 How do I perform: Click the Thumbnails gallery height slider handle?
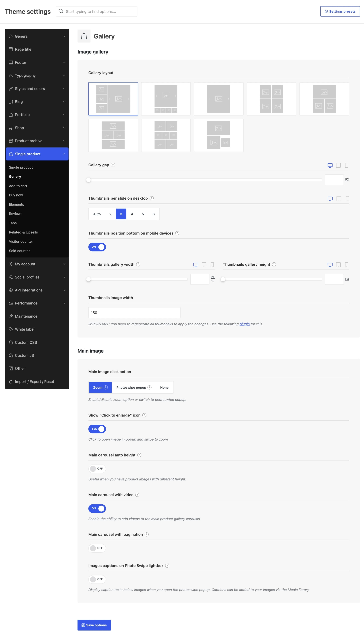(x=223, y=279)
